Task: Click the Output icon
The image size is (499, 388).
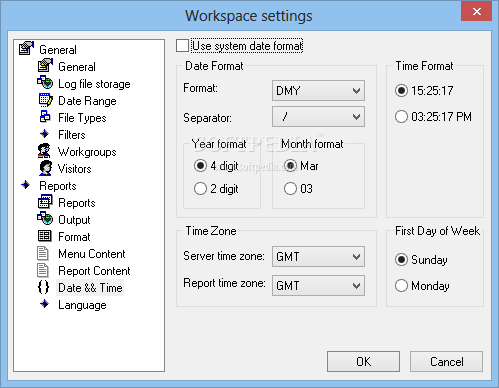Action: 45,219
